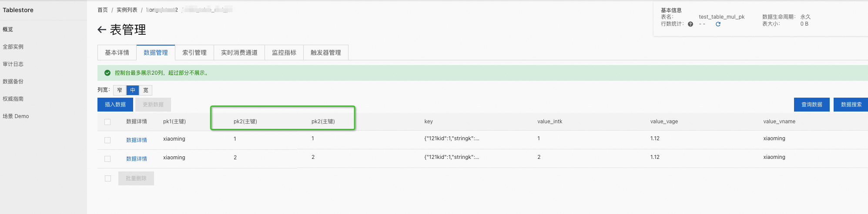Click the 查询数据 button
The image size is (868, 214).
[812, 105]
